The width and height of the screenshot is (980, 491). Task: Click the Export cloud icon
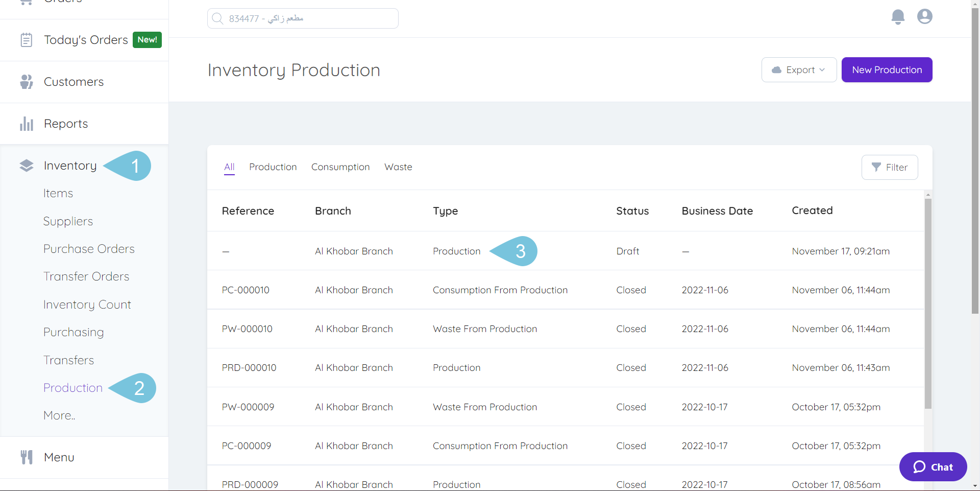tap(777, 69)
